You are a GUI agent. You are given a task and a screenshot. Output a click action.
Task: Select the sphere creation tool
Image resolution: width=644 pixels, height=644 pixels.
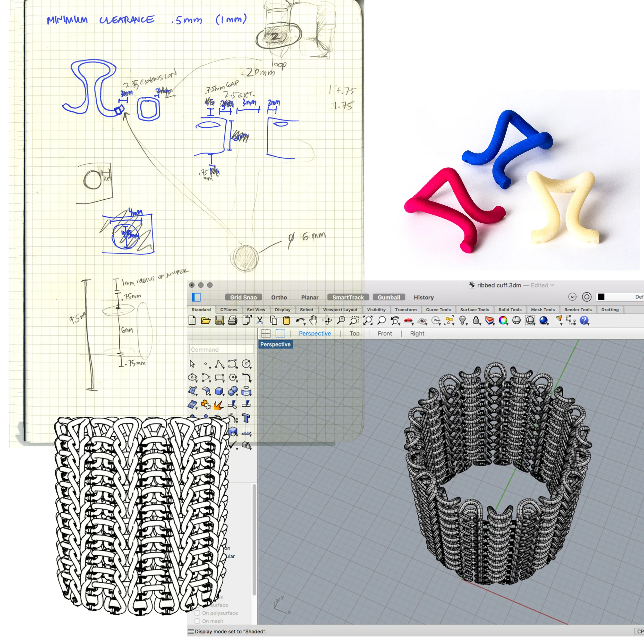click(232, 391)
